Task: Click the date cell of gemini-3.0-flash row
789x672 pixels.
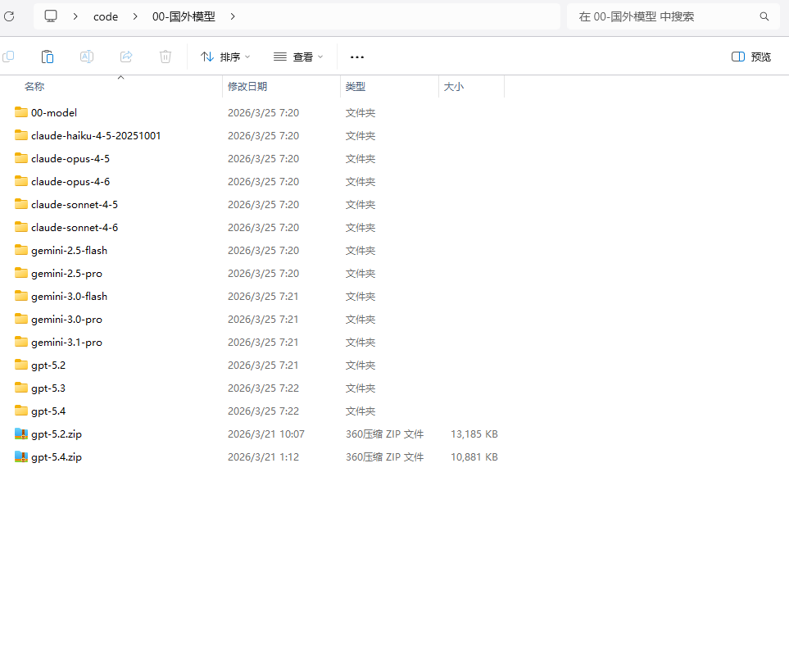Action: pyautogui.click(x=263, y=297)
